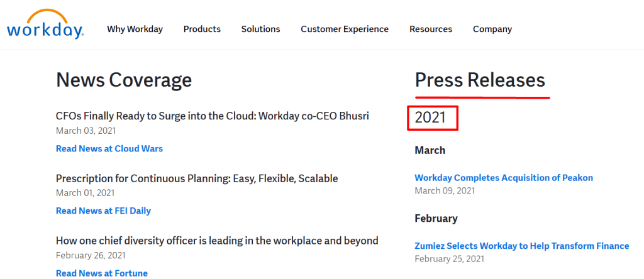Click the February month heading
644x279 pixels.
tap(436, 218)
